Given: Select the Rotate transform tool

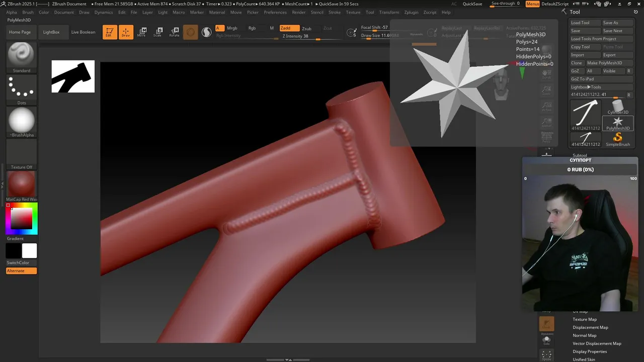Looking at the screenshot, I should click(x=174, y=32).
